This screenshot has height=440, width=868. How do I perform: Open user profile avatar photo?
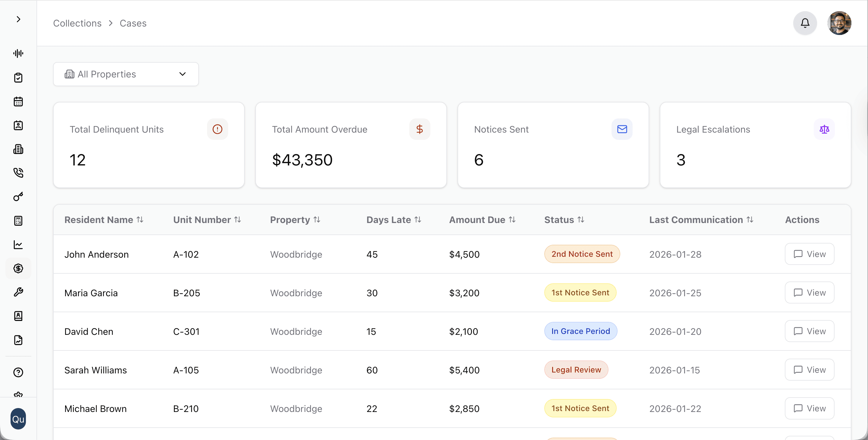[839, 23]
